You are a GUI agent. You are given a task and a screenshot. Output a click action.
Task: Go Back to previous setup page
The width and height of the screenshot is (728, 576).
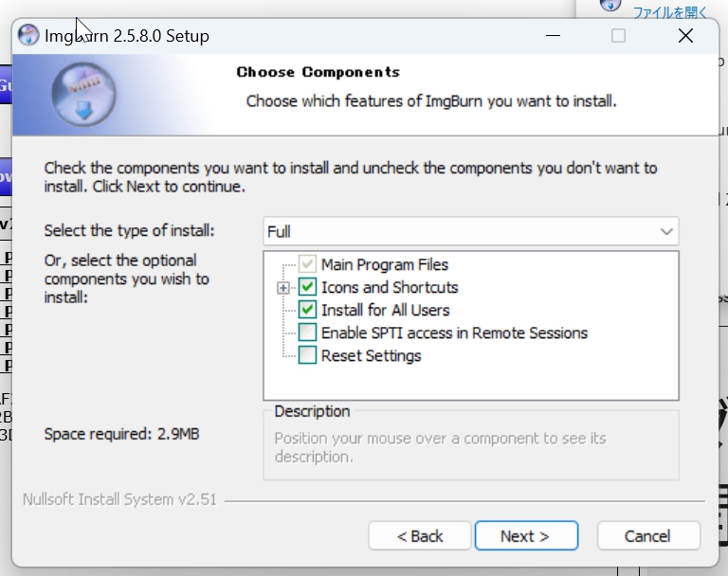pyautogui.click(x=420, y=536)
